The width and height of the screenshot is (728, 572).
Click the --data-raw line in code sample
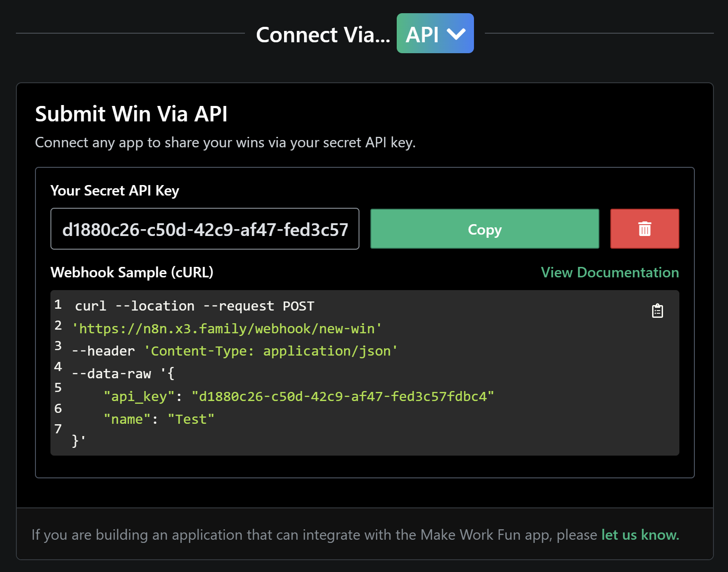pos(123,374)
